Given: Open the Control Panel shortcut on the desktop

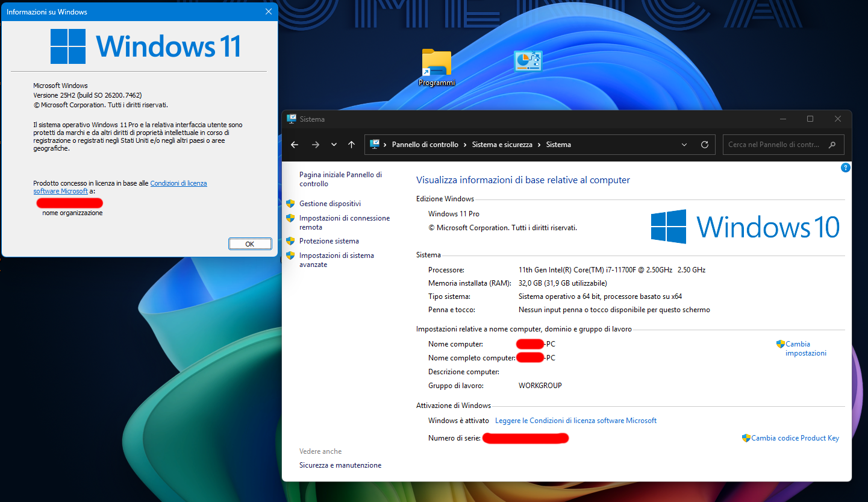Looking at the screenshot, I should tap(528, 60).
